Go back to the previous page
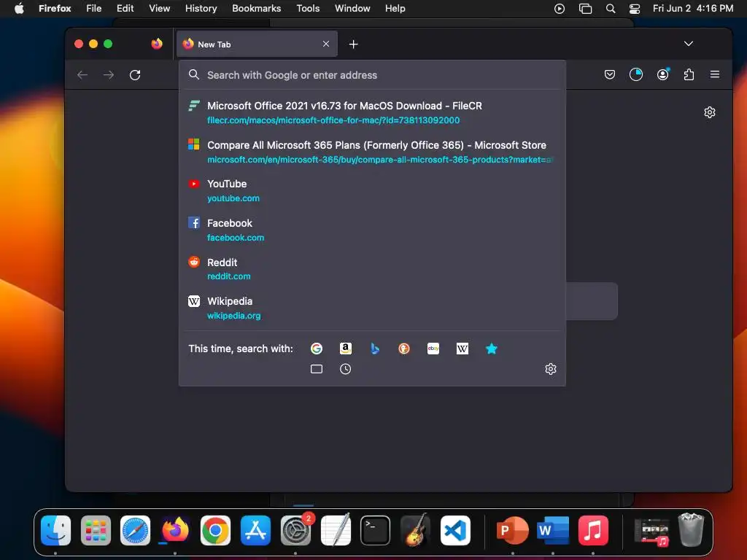 tap(82, 75)
